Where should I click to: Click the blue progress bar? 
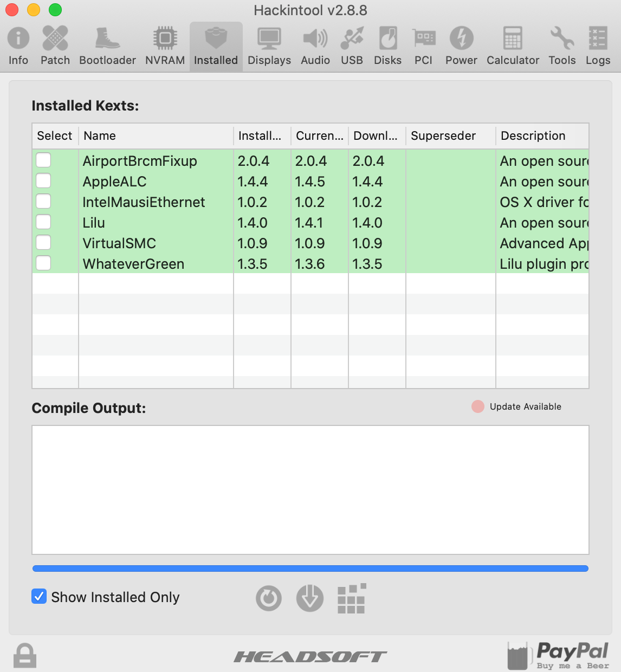click(x=310, y=568)
